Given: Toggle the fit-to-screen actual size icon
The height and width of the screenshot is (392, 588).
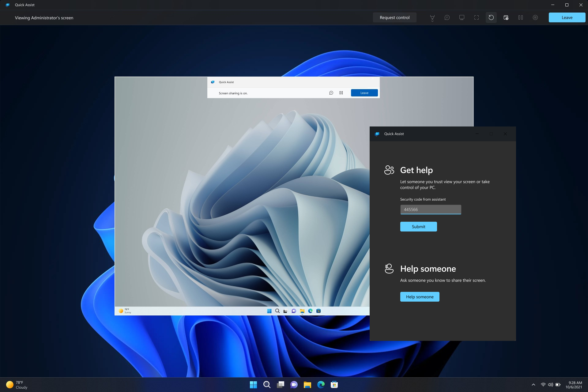Looking at the screenshot, I should tap(476, 17).
